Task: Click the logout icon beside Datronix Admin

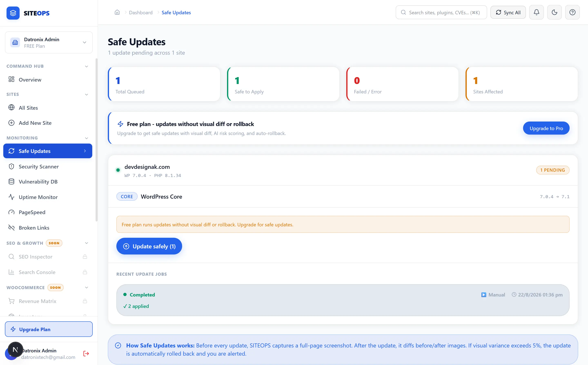Action: (86, 354)
